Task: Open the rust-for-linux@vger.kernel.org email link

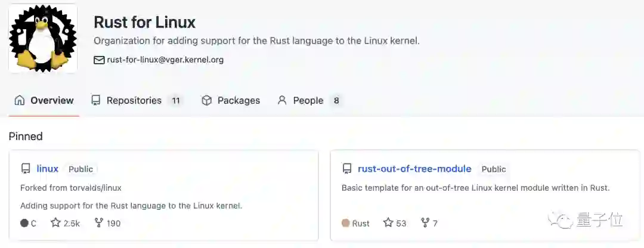Action: (x=165, y=60)
